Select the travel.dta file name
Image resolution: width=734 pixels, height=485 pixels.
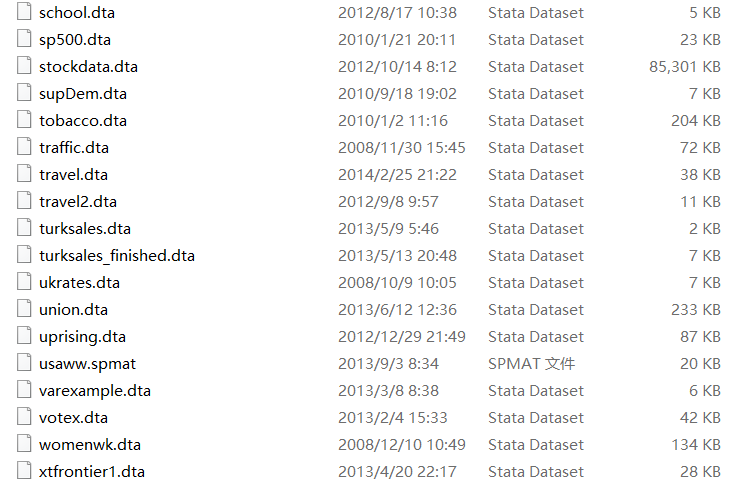pyautogui.click(x=73, y=175)
